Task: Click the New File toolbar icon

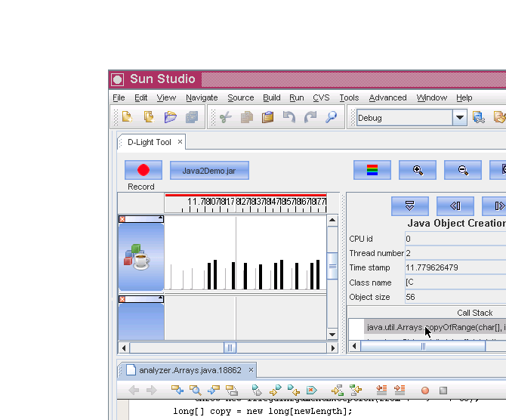Action: (127, 117)
